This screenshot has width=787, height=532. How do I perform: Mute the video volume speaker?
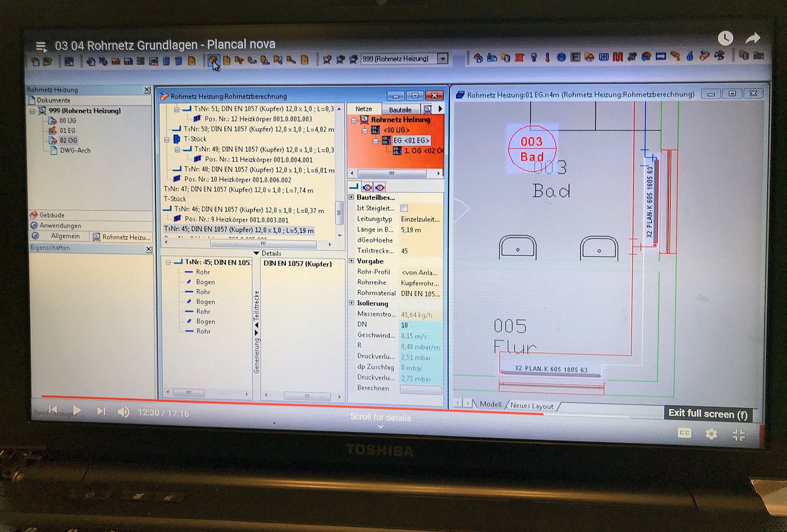123,412
